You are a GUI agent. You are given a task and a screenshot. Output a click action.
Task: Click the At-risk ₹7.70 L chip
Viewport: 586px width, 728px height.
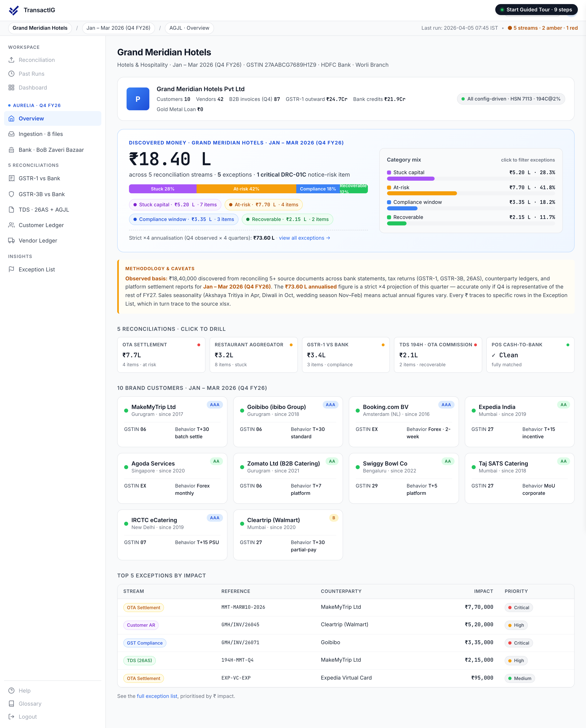pos(263,205)
